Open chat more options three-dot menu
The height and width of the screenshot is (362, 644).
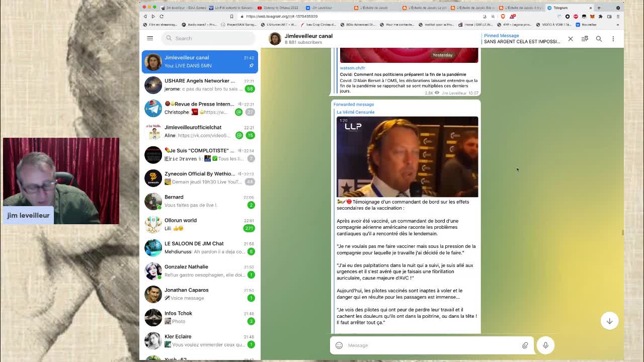pyautogui.click(x=613, y=39)
